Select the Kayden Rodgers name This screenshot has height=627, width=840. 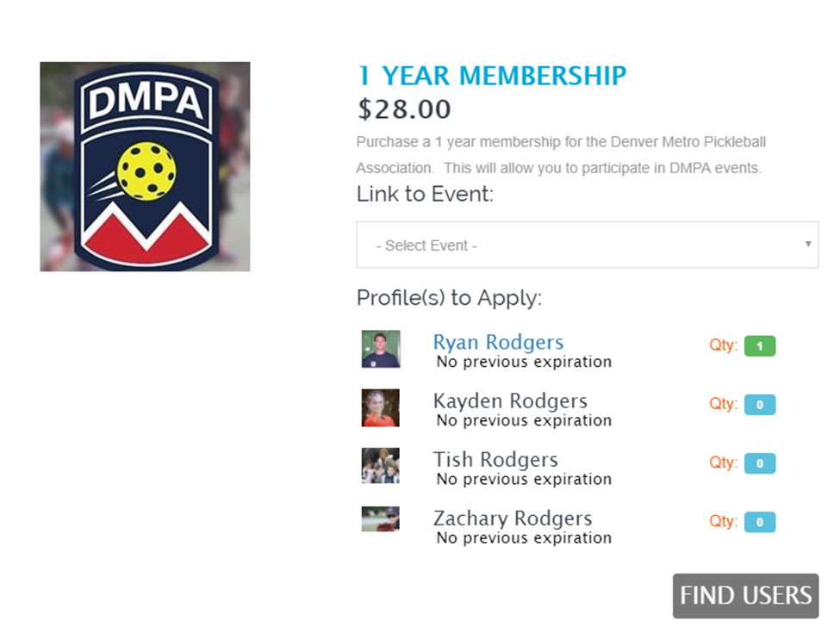[x=510, y=401]
